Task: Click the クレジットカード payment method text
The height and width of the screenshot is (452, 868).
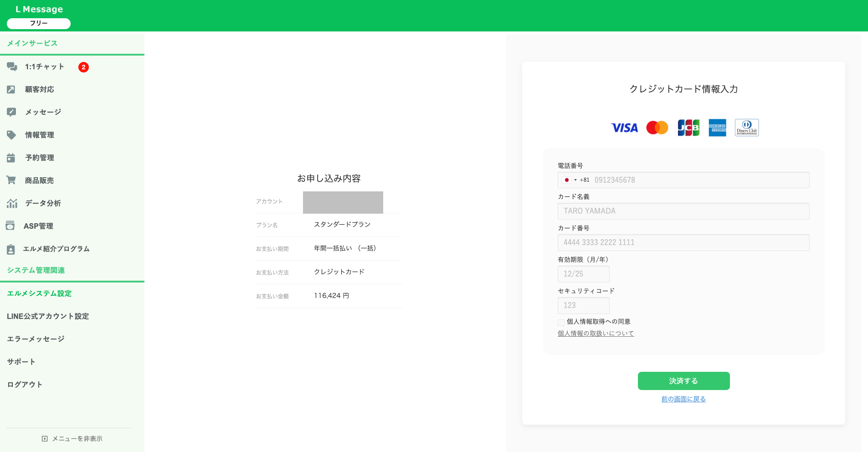Action: pos(339,272)
